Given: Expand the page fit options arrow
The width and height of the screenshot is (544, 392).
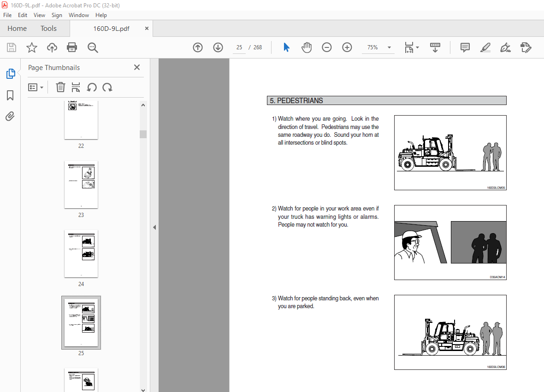Looking at the screenshot, I should (417, 47).
